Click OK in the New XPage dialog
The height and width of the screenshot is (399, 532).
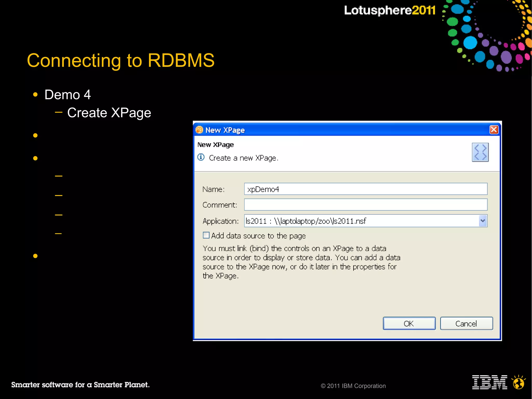tap(409, 323)
